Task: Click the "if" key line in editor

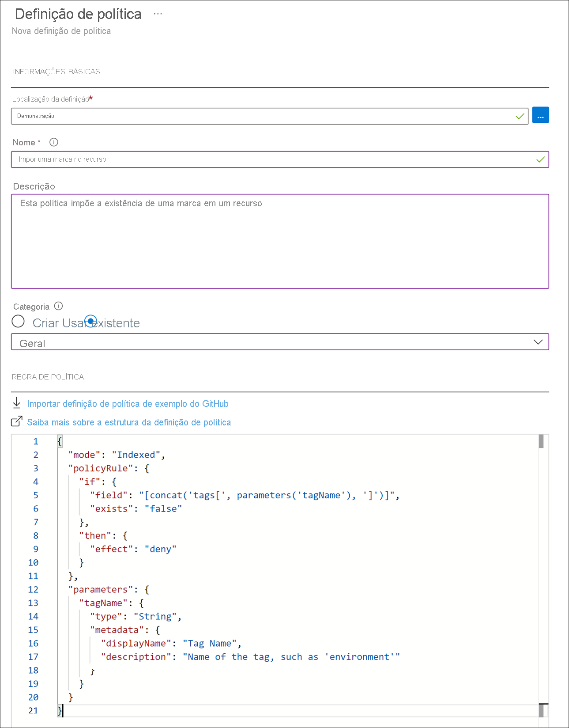Action: pyautogui.click(x=98, y=482)
